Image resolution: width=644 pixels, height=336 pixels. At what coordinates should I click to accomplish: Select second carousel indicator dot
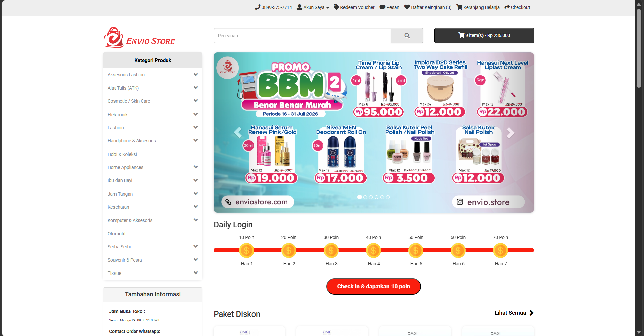(365, 197)
